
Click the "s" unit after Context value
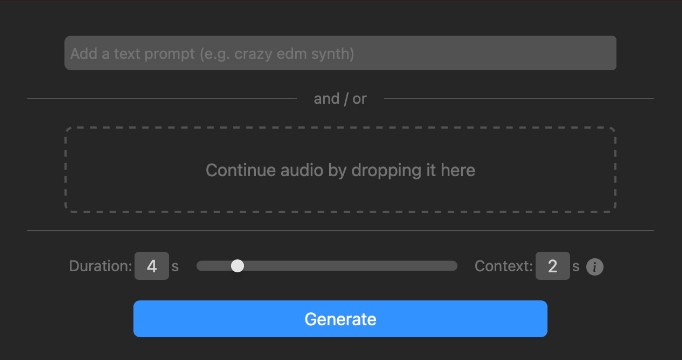576,267
